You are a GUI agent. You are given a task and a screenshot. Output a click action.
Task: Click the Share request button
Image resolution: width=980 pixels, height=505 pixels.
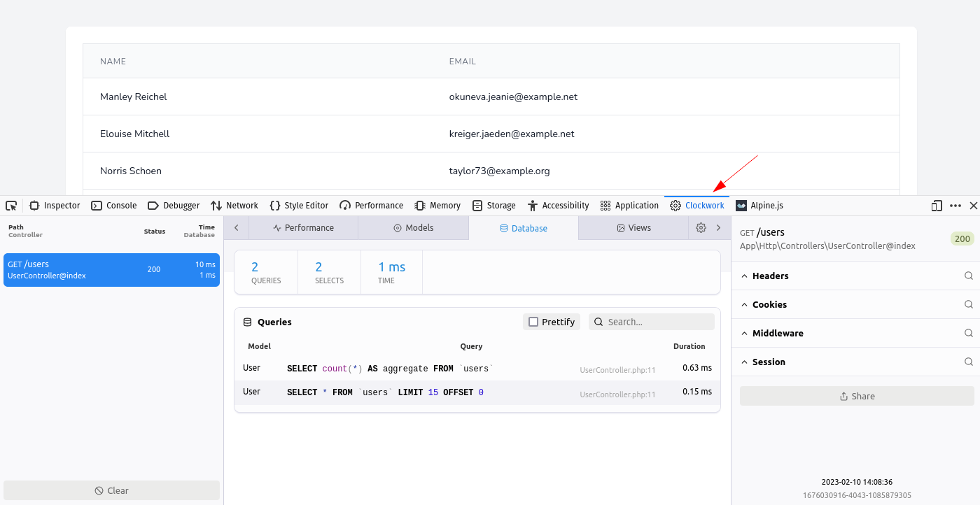(x=857, y=396)
